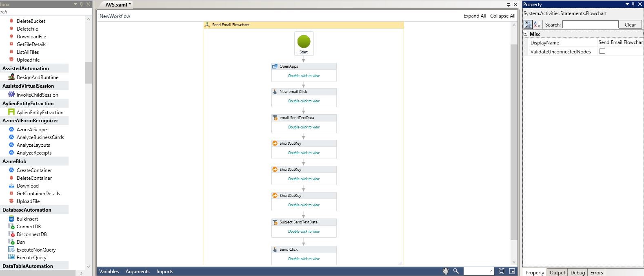644x276 pixels.
Task: Collapse the Misc property category
Action: [526, 34]
